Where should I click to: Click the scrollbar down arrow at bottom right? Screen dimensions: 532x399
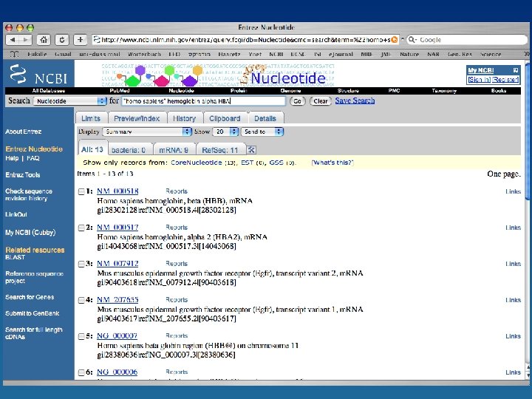528,375
